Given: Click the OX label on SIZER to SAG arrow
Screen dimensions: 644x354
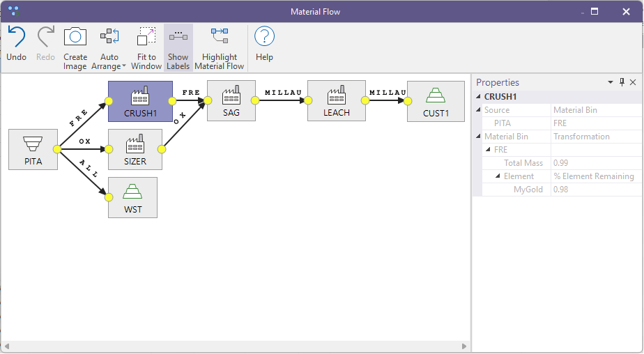Looking at the screenshot, I should click(x=180, y=118).
